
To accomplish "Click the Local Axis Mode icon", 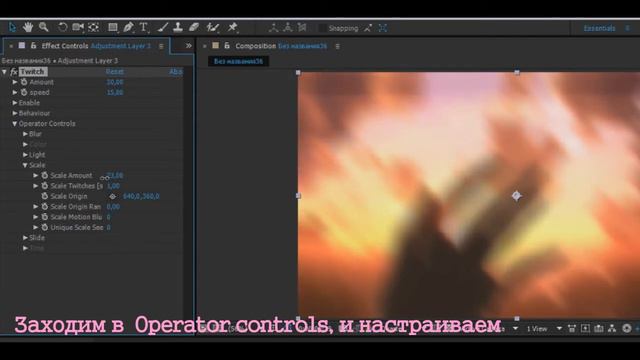I will 273,28.
